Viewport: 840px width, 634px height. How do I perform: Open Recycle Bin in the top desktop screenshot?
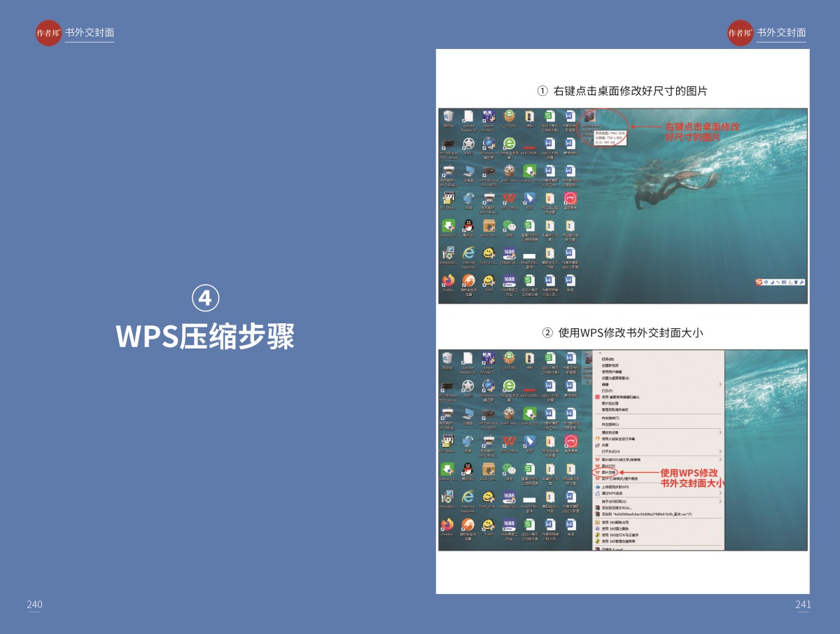(x=448, y=117)
